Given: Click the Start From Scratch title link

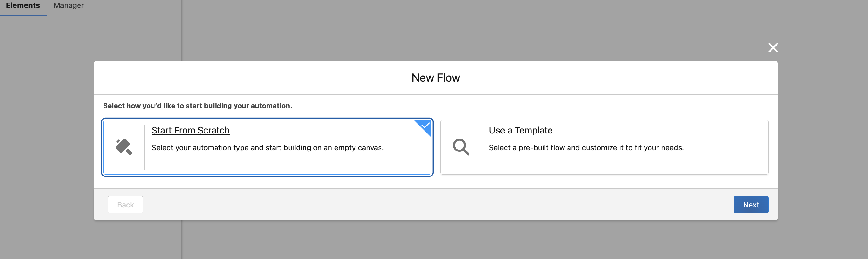Looking at the screenshot, I should tap(190, 130).
